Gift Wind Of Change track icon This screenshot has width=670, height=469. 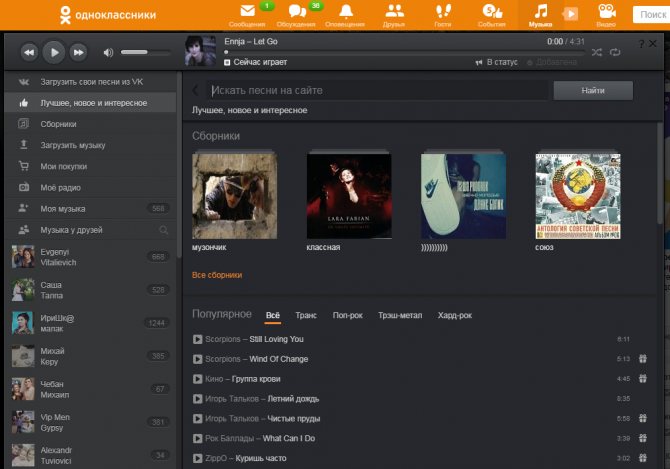643,359
